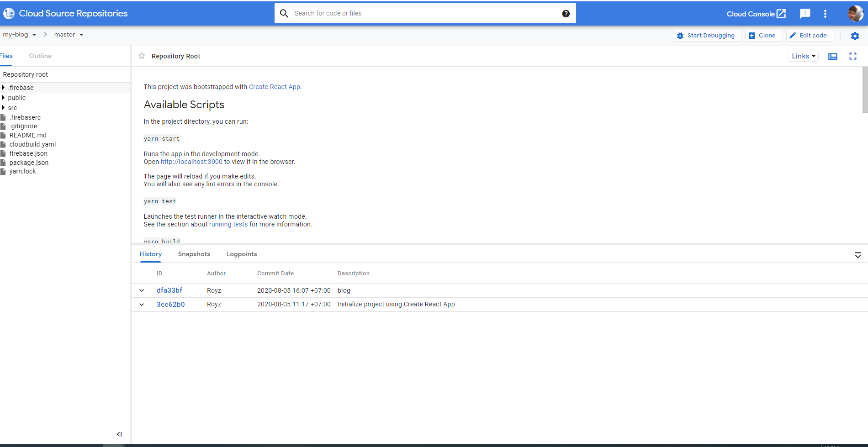The image size is (868, 447).
Task: Star the Repository Root
Action: [142, 56]
